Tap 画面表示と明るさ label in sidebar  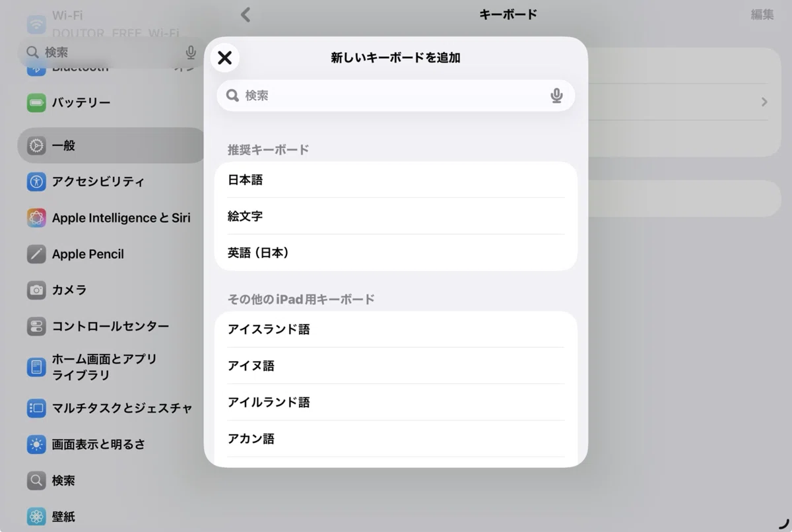tap(98, 444)
